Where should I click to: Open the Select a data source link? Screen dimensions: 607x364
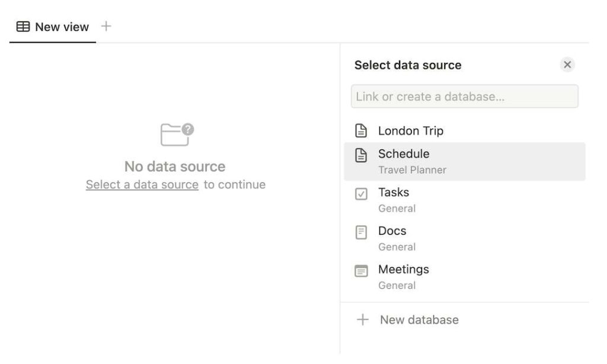tap(142, 184)
